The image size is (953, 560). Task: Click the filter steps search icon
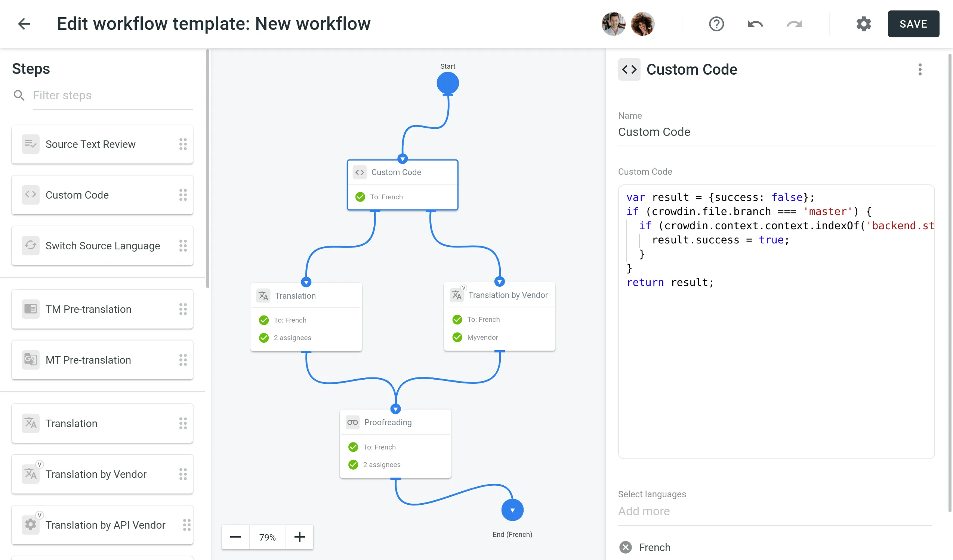pos(19,95)
